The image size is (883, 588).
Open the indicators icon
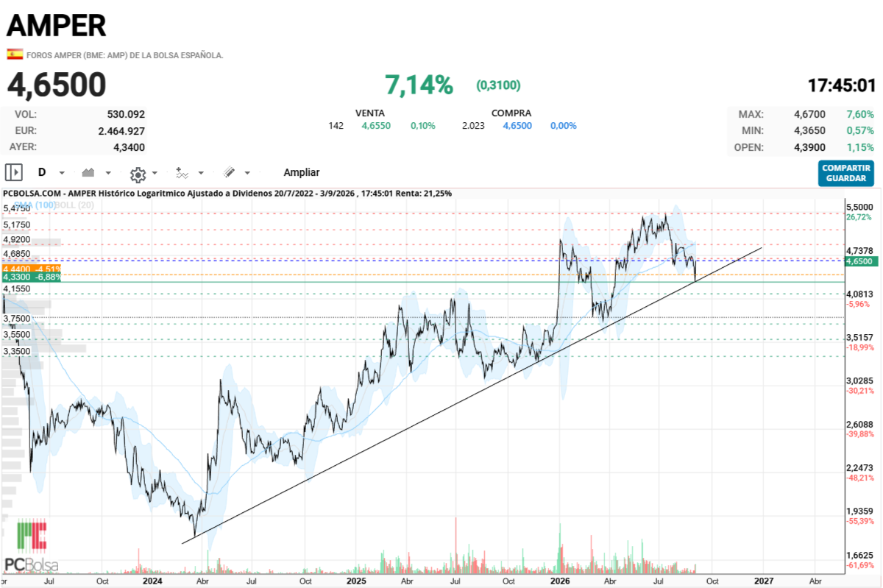pyautogui.click(x=182, y=173)
